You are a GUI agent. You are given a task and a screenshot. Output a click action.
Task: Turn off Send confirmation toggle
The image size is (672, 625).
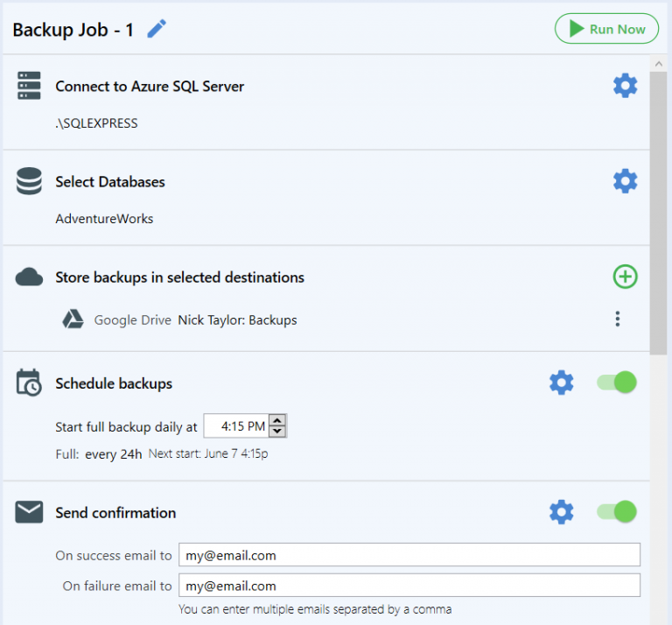pos(617,512)
